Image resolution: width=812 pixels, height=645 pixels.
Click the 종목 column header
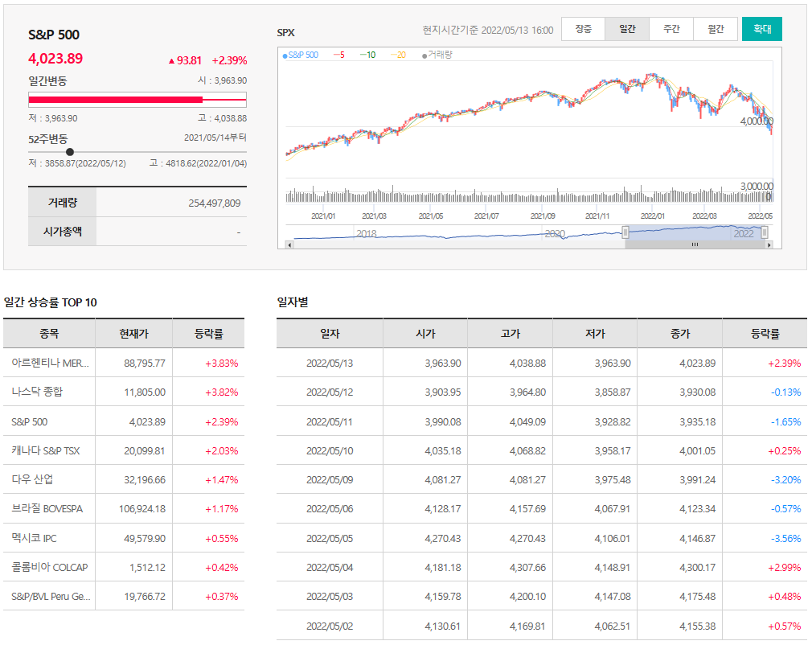click(49, 334)
